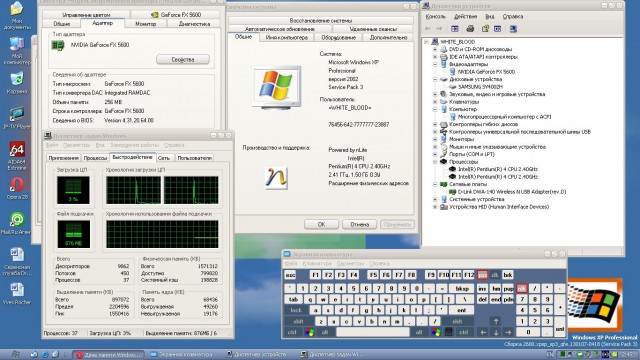Toggle left shft key on on-screen keyboard

[299, 321]
